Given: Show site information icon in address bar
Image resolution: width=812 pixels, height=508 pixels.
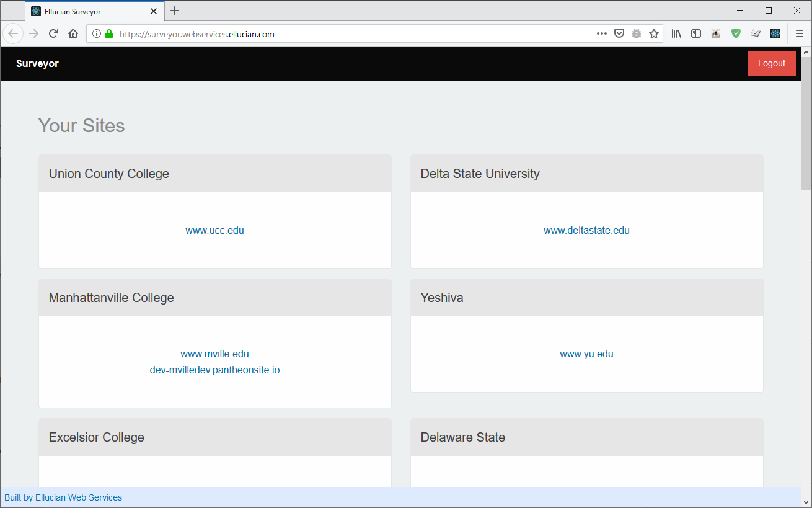Looking at the screenshot, I should pyautogui.click(x=96, y=34).
